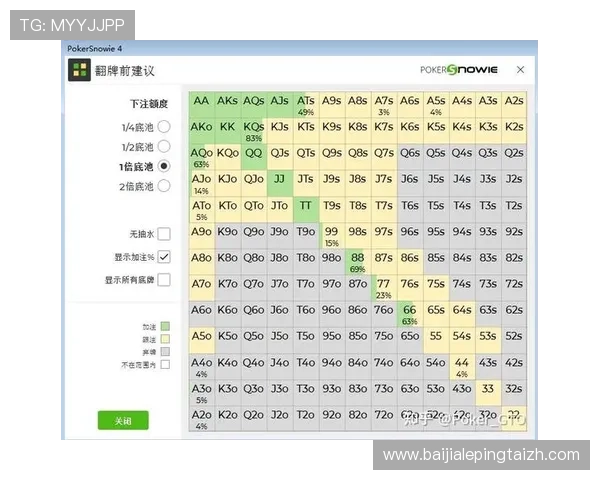Click the 44 4% hand cell
The height and width of the screenshot is (480, 600).
coord(462,366)
